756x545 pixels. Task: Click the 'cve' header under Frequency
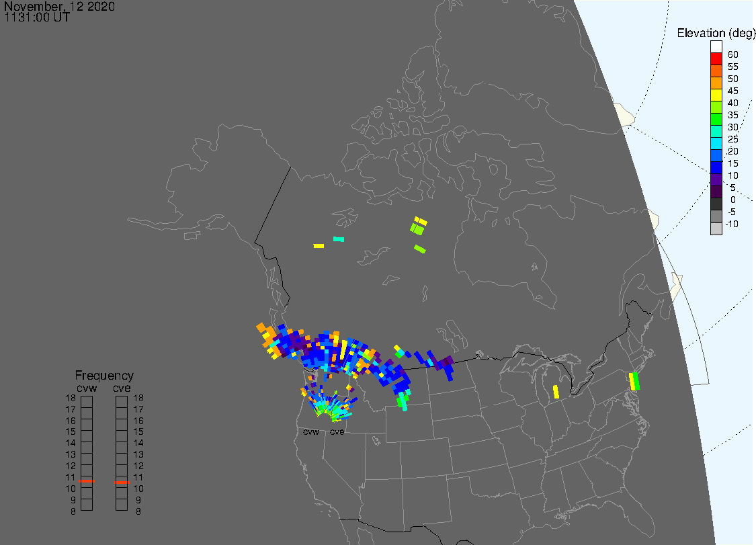(x=122, y=388)
